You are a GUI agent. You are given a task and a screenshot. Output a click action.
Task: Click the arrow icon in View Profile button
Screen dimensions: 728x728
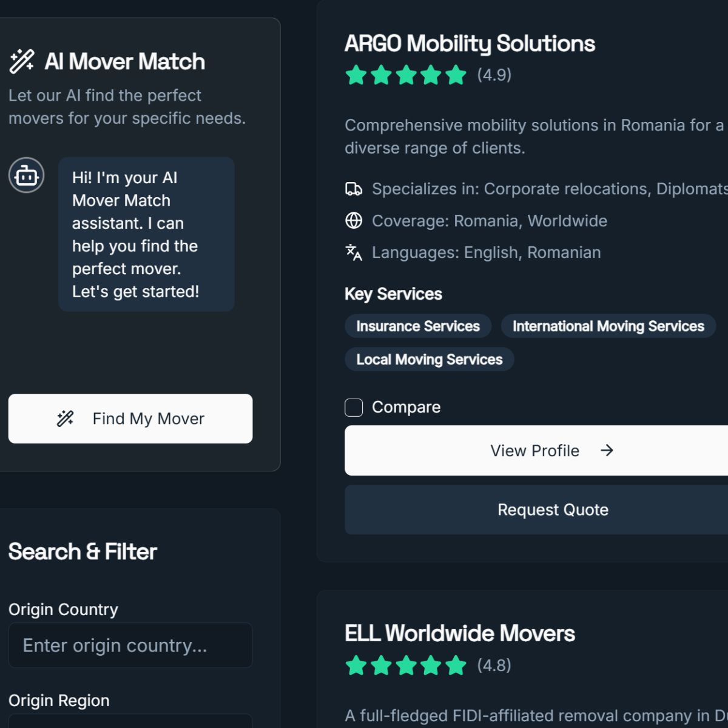(607, 450)
